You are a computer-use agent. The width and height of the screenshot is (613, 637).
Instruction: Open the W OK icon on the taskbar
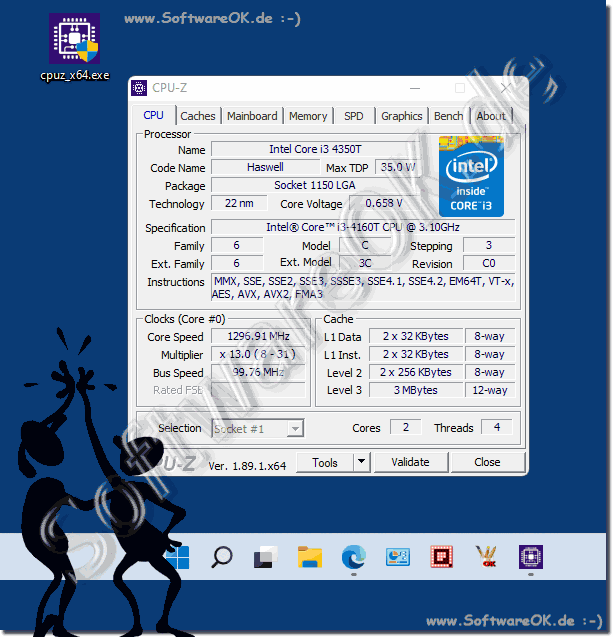(x=486, y=557)
